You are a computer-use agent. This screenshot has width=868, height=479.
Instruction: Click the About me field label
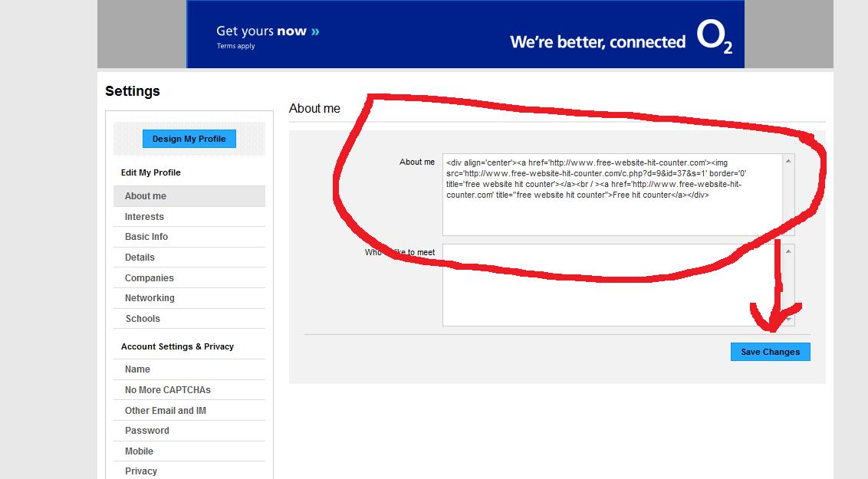(417, 162)
